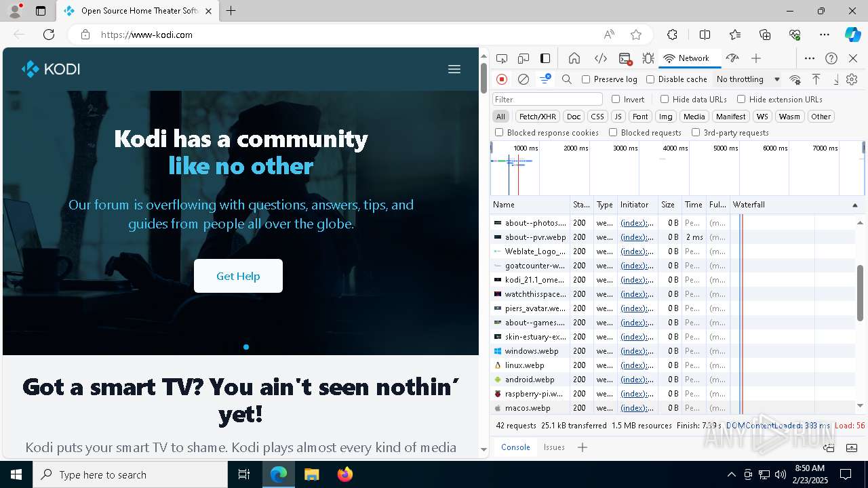Open the Performance tool icon
Viewport: 868px width, 488px height.
(732, 58)
